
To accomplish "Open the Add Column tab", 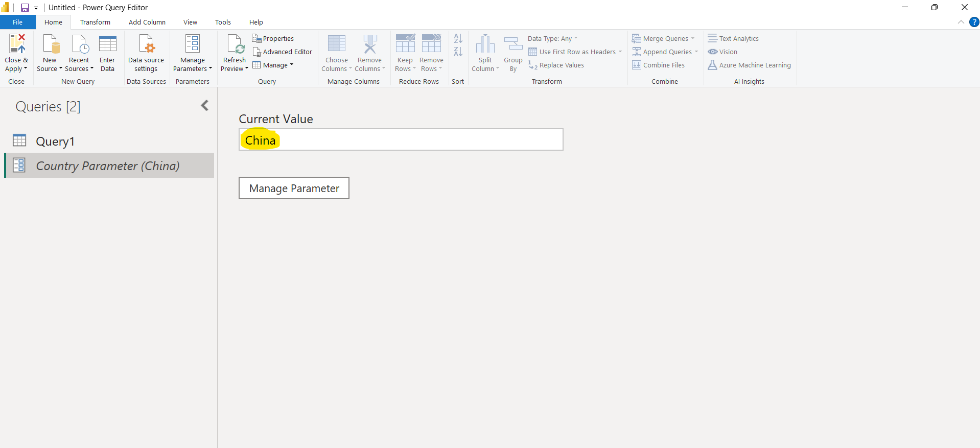I will coord(147,22).
